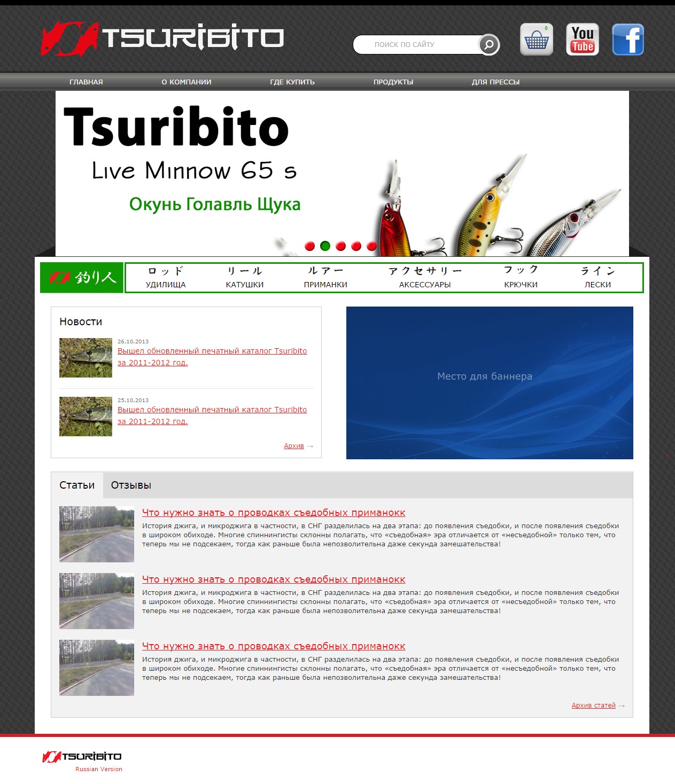Viewport: 675px width, 784px height.
Task: Click the first article thumbnail
Action: [97, 534]
